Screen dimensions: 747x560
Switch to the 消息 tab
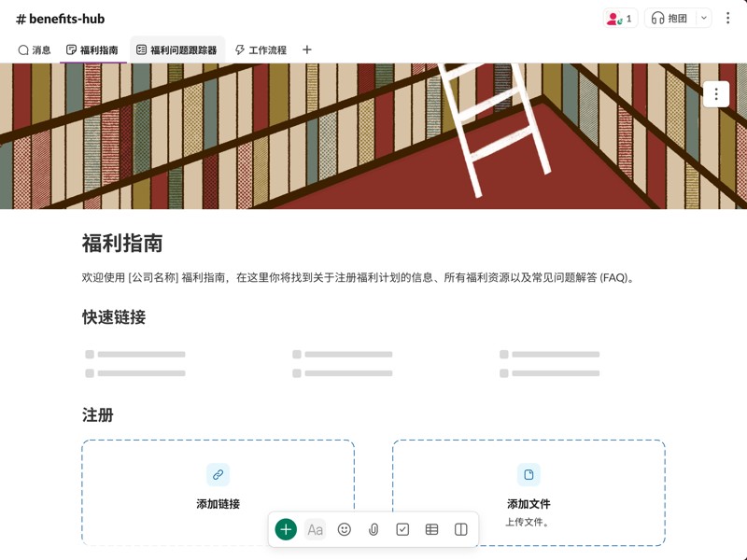click(37, 49)
